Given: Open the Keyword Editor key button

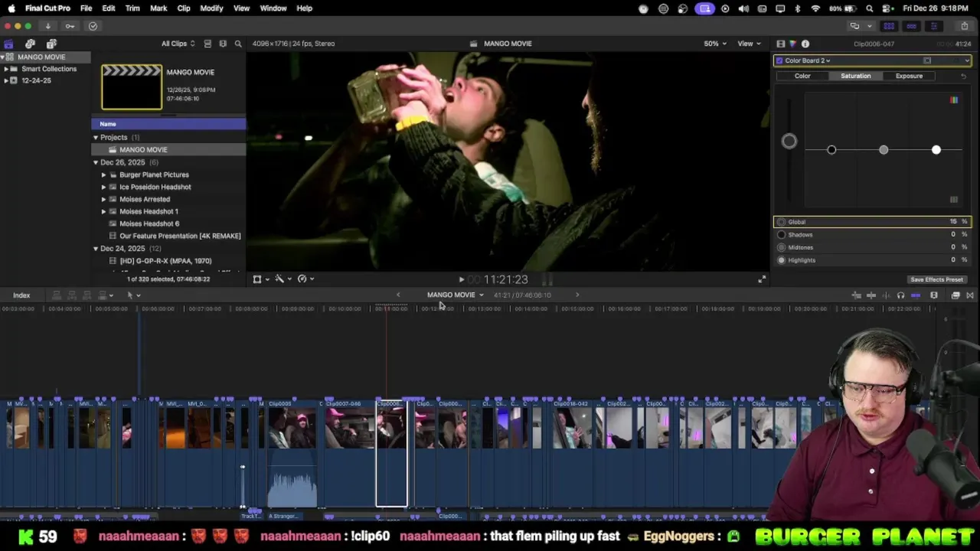Looking at the screenshot, I should [x=70, y=26].
